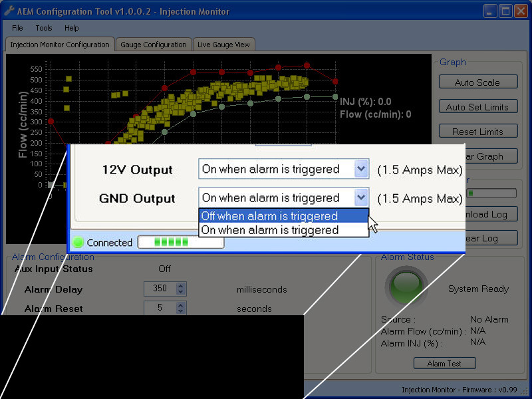Screen dimensions: 532x399
Task: Switch to the Injection Monitor Configuration tab
Action: [60, 45]
